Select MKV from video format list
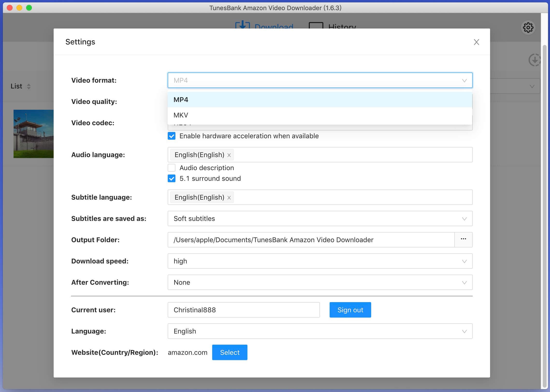This screenshot has height=392, width=550. 181,115
